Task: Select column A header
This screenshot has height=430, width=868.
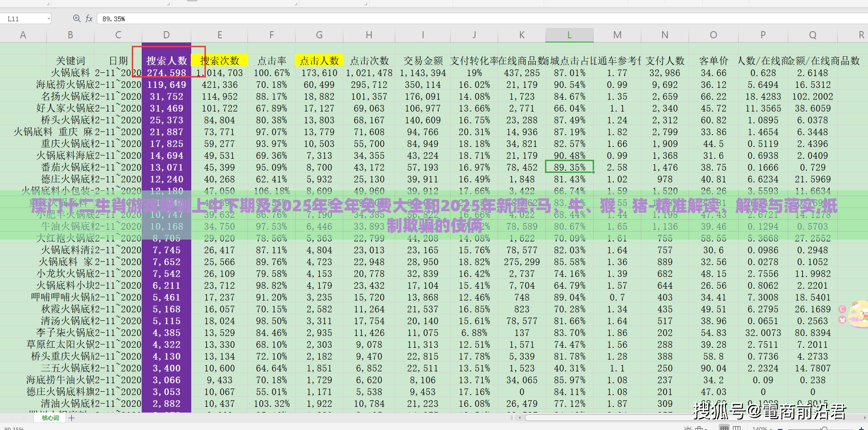Action: 23,35
